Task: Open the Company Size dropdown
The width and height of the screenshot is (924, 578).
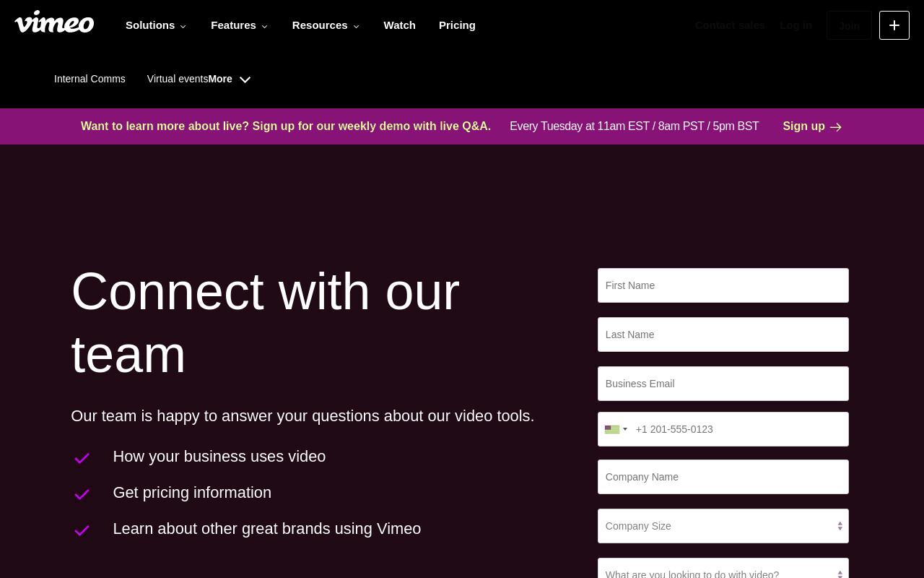Action: pos(723,526)
